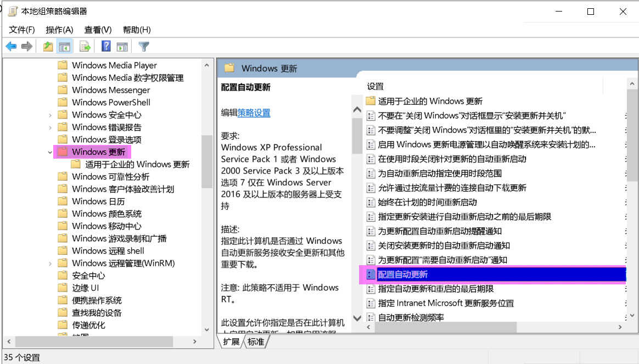Click policy icon beside 指定自动更新和重启的最后期限

coord(371,289)
